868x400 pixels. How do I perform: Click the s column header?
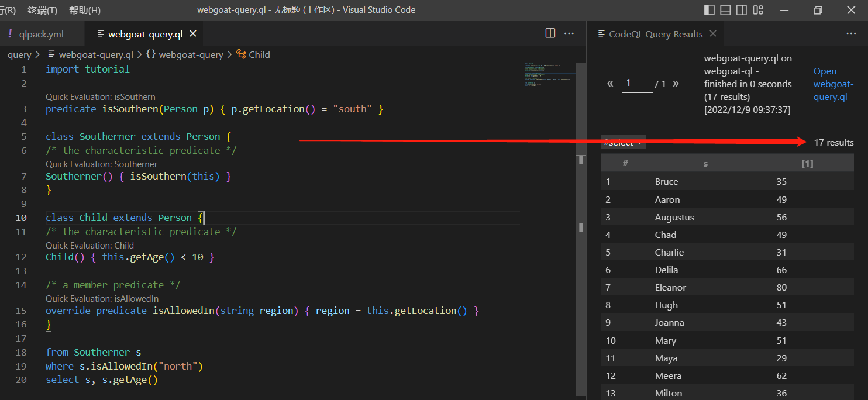[x=705, y=164]
